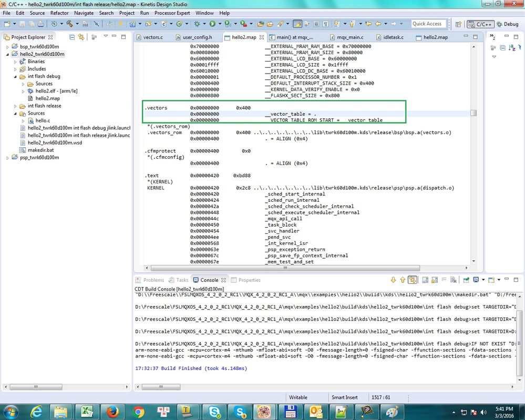Toggle Show Whitespace Characters button
Image resolution: width=525 pixels, height=420 pixels.
pyautogui.click(x=325, y=24)
